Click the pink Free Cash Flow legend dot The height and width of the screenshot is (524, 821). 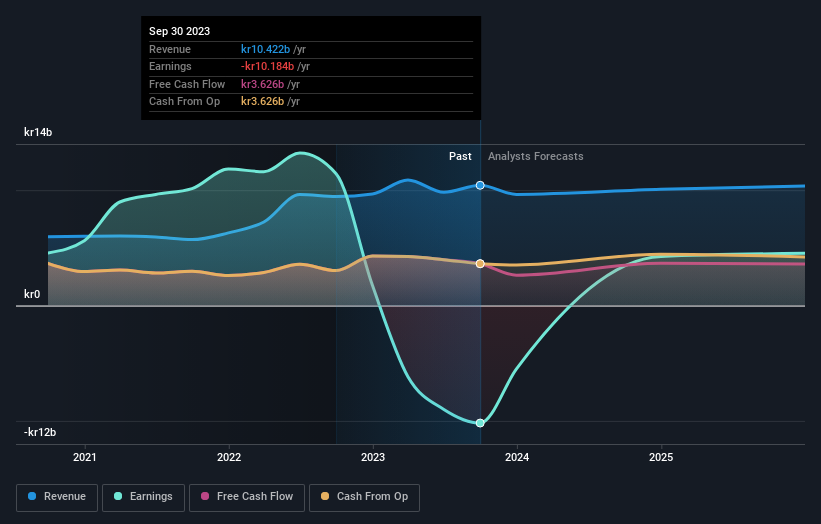[x=205, y=496]
